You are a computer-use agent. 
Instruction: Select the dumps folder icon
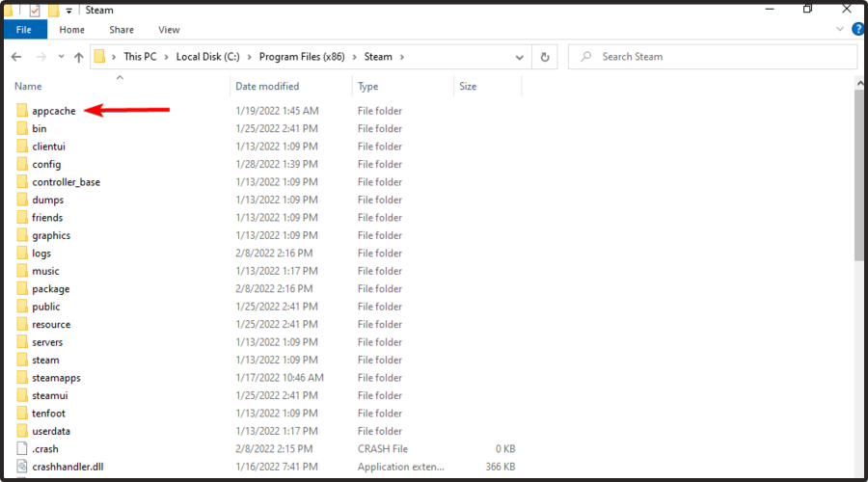[x=22, y=200]
